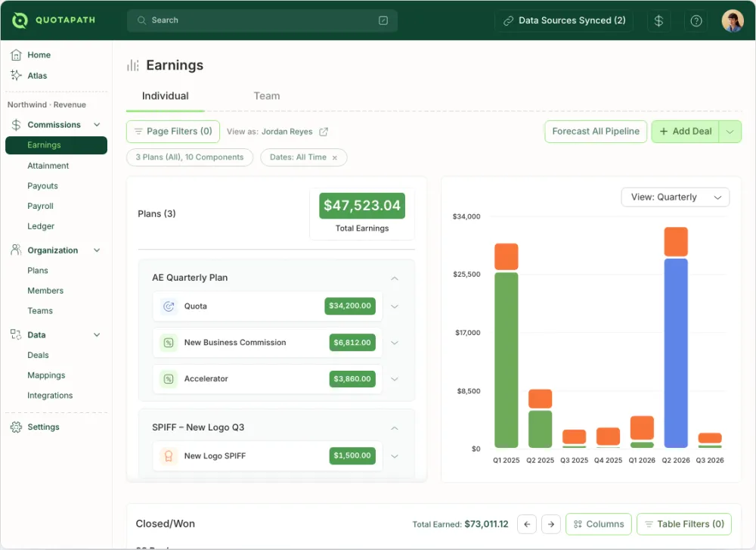Screen dimensions: 756x550
Task: Click the QuotaPath logo icon
Action: pyautogui.click(x=20, y=20)
